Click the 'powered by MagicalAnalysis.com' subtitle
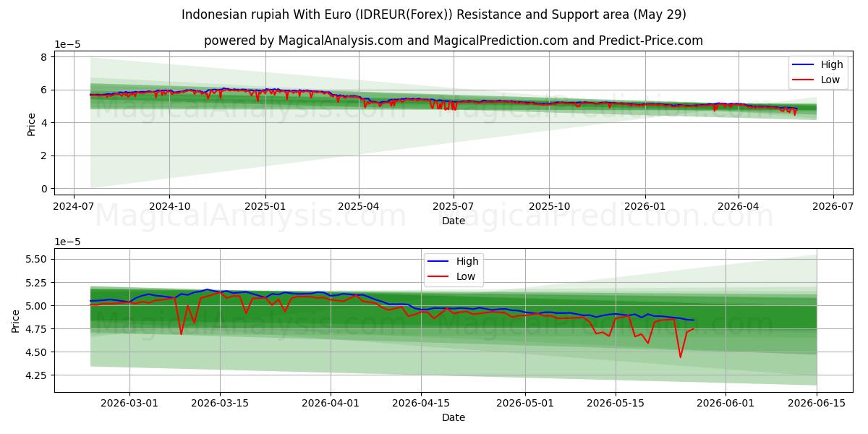The image size is (868, 434). point(454,41)
